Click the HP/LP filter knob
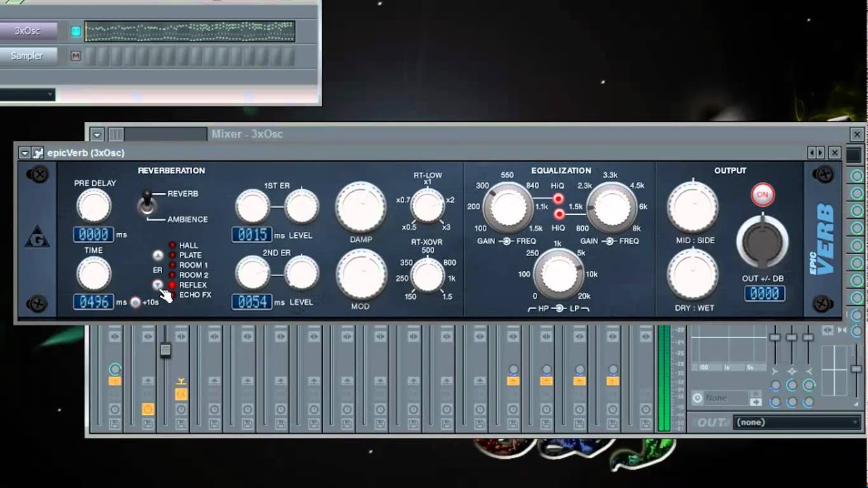868x488 pixels. tap(559, 275)
